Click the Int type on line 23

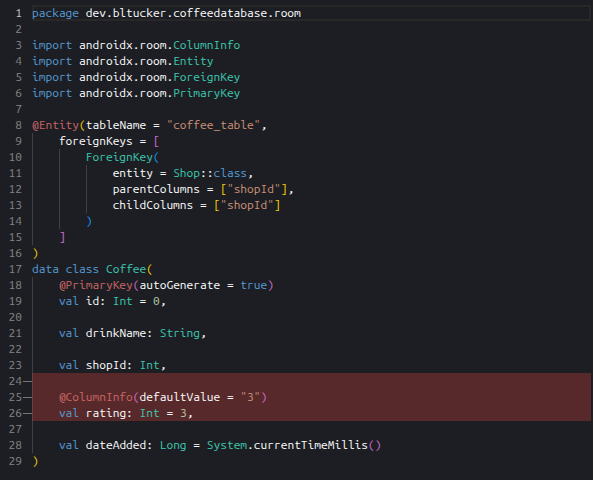(x=150, y=365)
